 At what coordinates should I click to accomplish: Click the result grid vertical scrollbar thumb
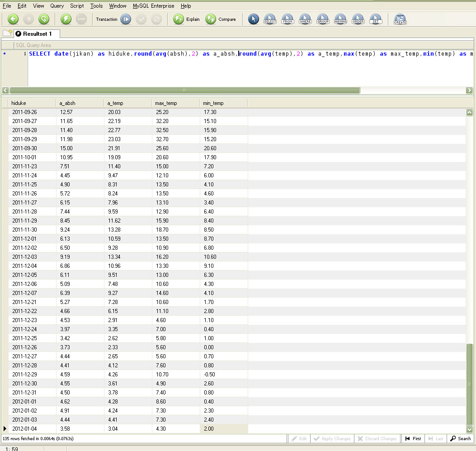pos(469,385)
